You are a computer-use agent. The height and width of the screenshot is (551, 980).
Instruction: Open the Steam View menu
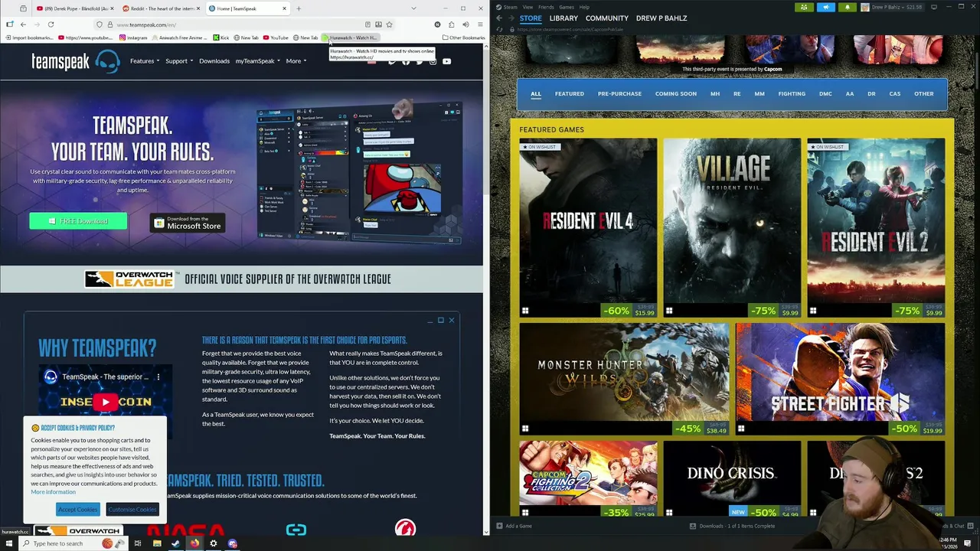(528, 7)
